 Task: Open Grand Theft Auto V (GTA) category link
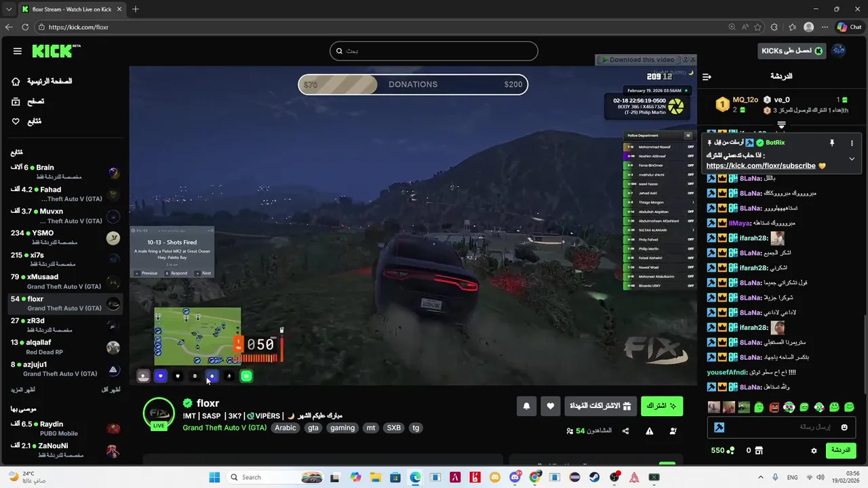224,428
